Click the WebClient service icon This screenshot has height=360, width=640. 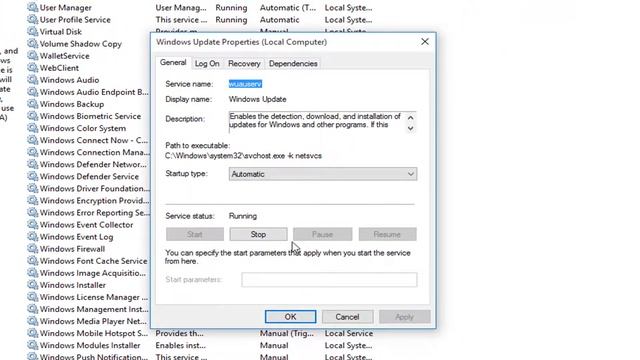[x=32, y=68]
